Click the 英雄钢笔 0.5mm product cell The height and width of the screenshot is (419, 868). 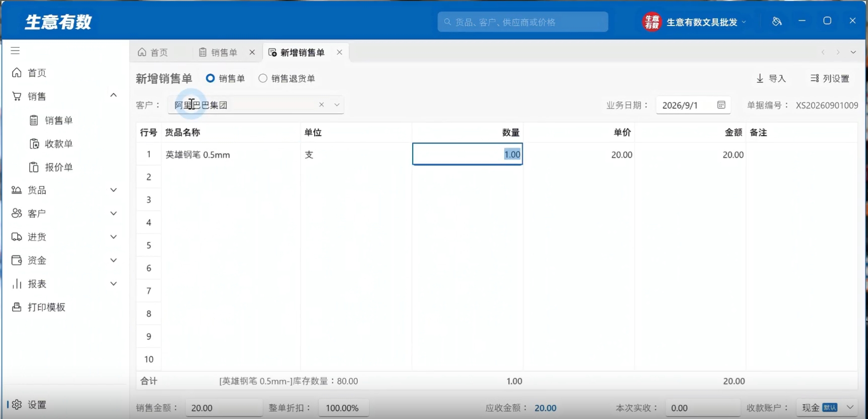pyautogui.click(x=231, y=154)
